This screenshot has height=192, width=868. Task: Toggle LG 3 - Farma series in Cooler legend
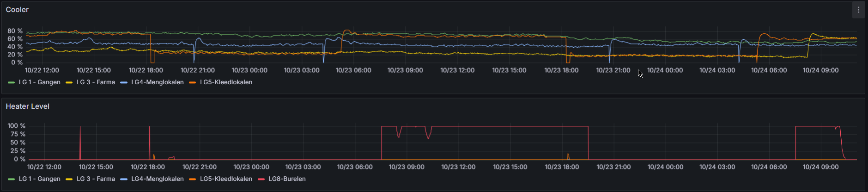tap(96, 82)
